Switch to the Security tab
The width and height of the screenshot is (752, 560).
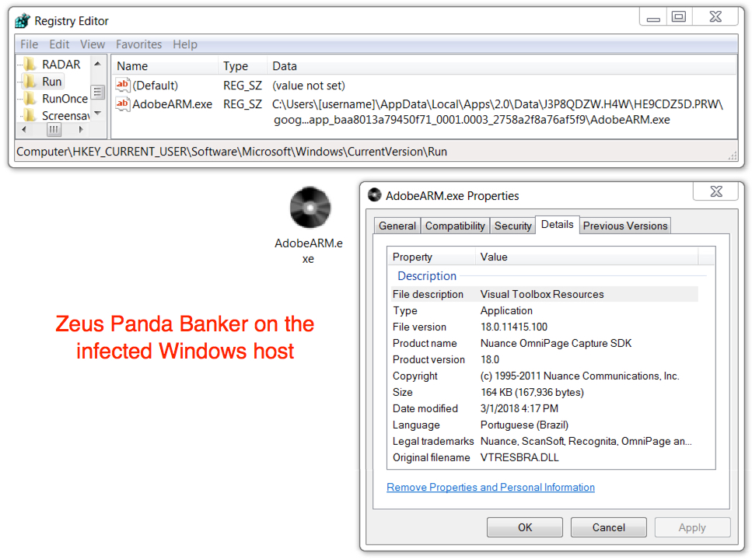tap(512, 226)
